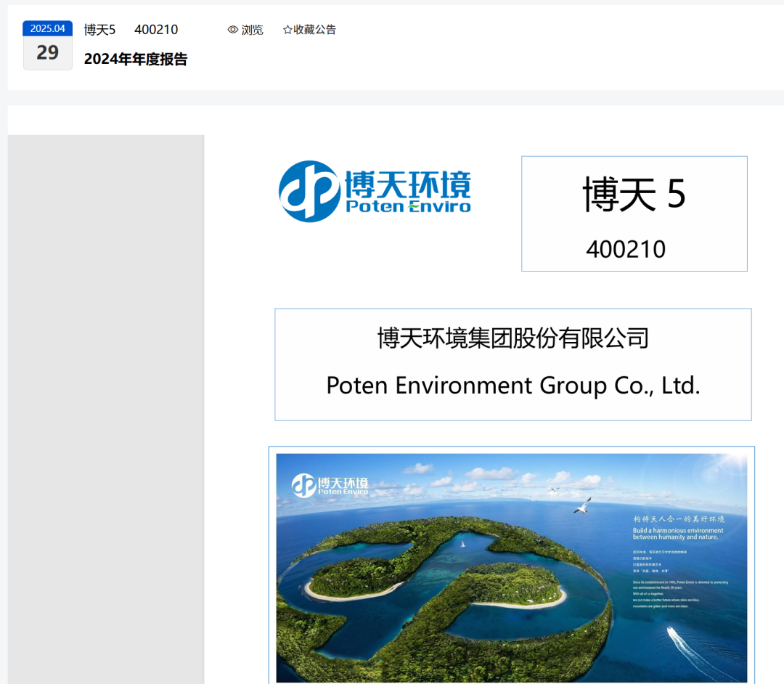Screen dimensions: 784x684
Task: Click the large 博天 5 heading in document
Action: pyautogui.click(x=634, y=194)
